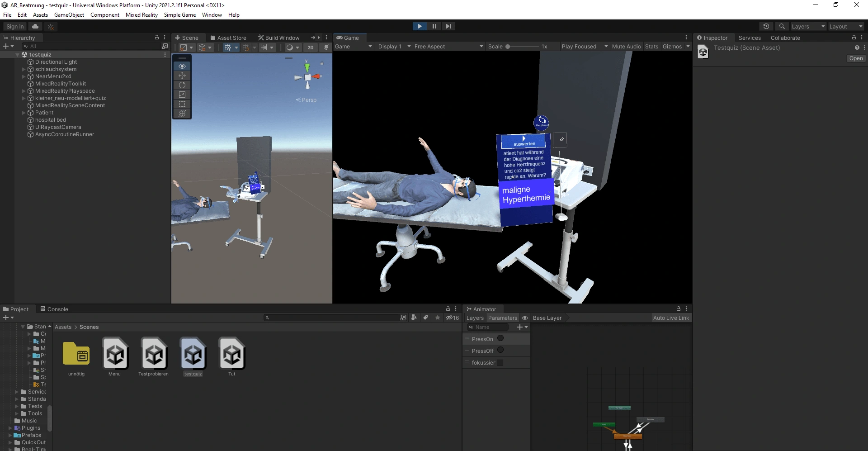Toggle Mute Audio in Game view
The image size is (868, 451).
tap(626, 46)
